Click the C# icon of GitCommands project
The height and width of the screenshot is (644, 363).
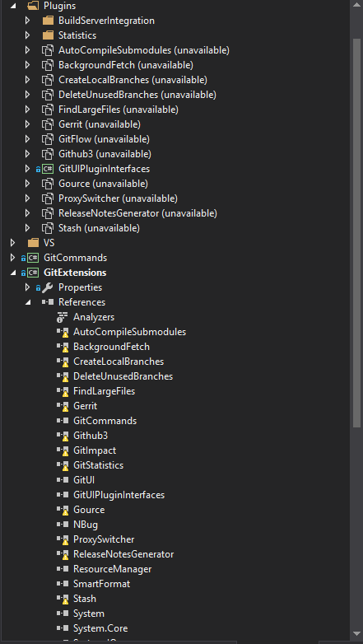coord(33,258)
